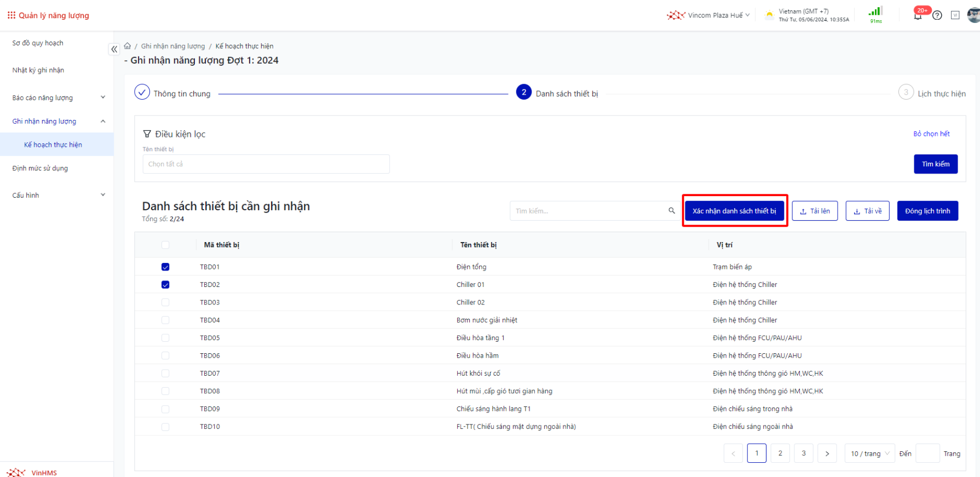Image resolution: width=980 pixels, height=477 pixels.
Task: Click the signal strength indicator icon
Action: pos(875,12)
